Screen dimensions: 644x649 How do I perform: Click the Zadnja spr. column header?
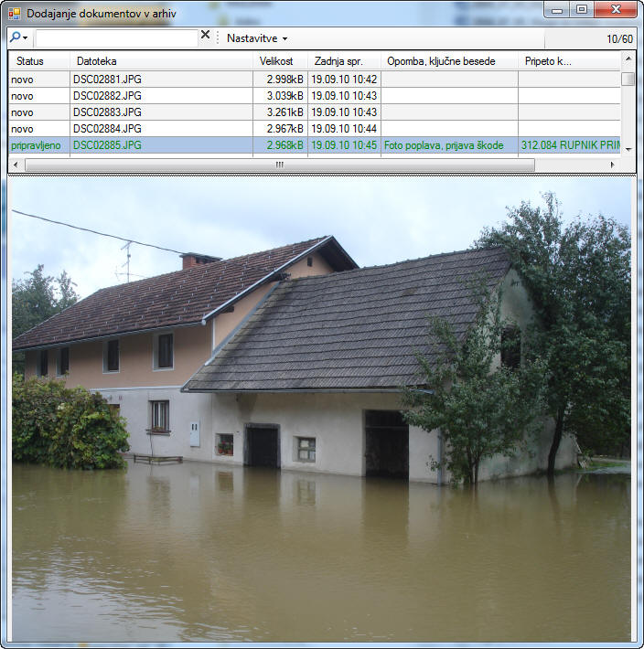pos(343,61)
